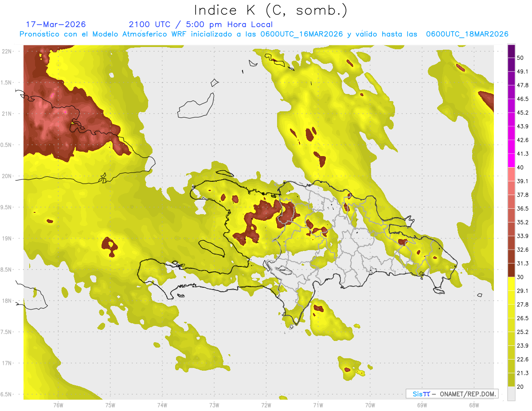Click the 21N latitude label
532x411 pixels.
(8, 114)
